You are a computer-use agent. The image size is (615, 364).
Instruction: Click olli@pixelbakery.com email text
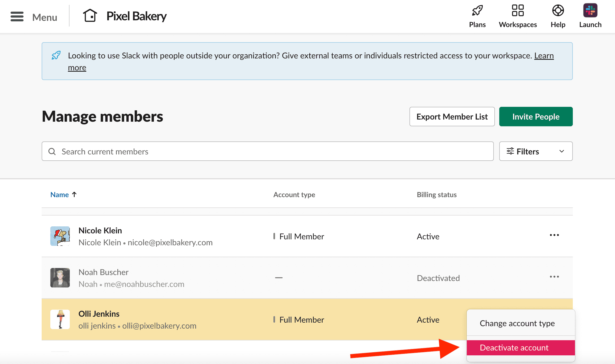point(159,326)
